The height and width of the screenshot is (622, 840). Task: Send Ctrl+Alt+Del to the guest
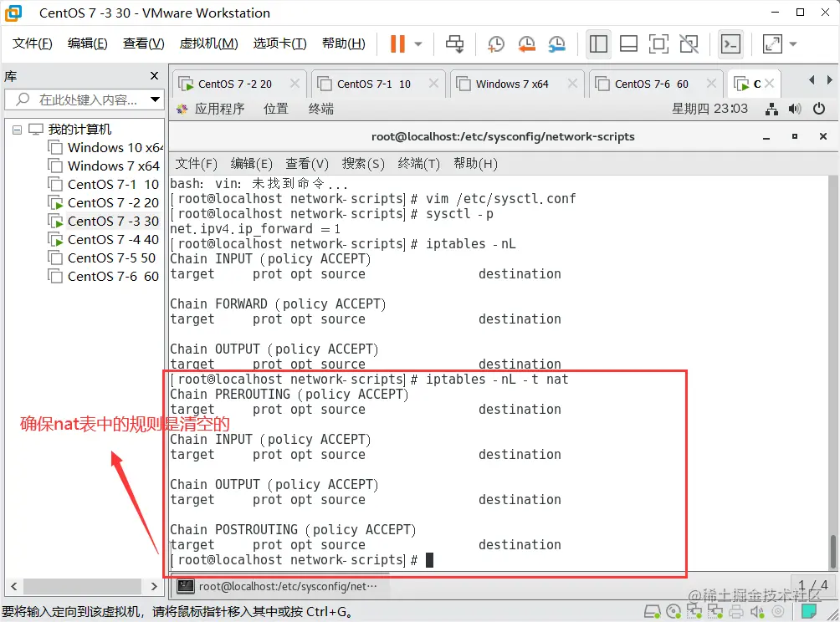[453, 43]
